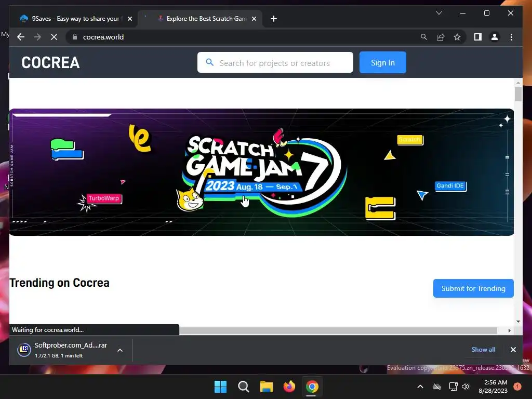
Task: Open the Chrome profile avatar icon
Action: click(495, 37)
